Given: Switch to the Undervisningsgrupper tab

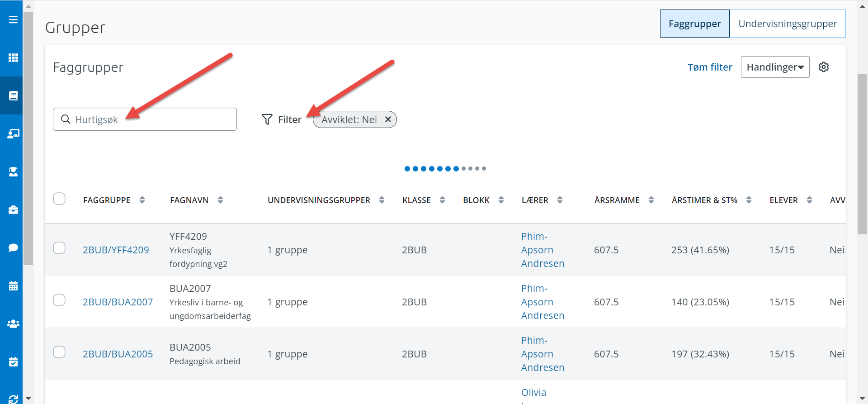Looking at the screenshot, I should coord(788,24).
